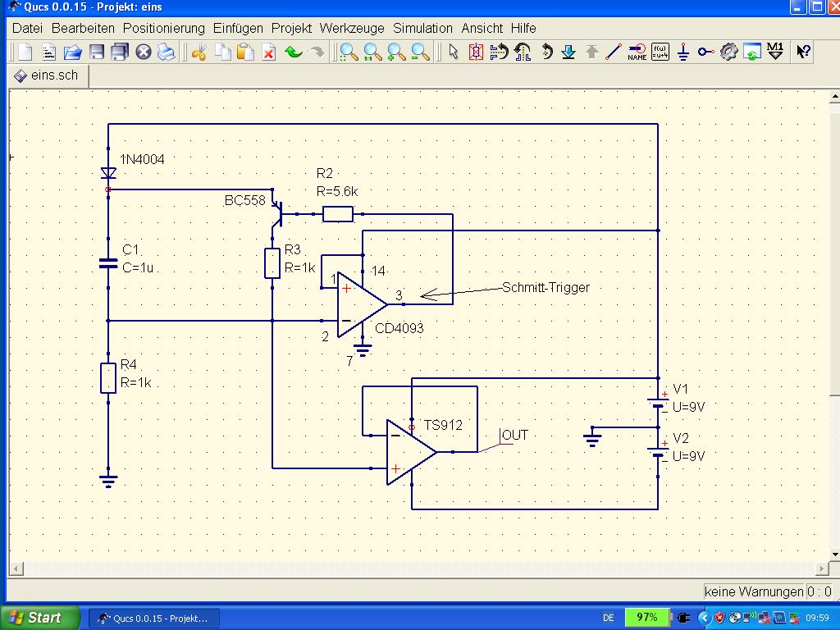840x630 pixels.
Task: Open an existing file
Action: pyautogui.click(x=72, y=52)
